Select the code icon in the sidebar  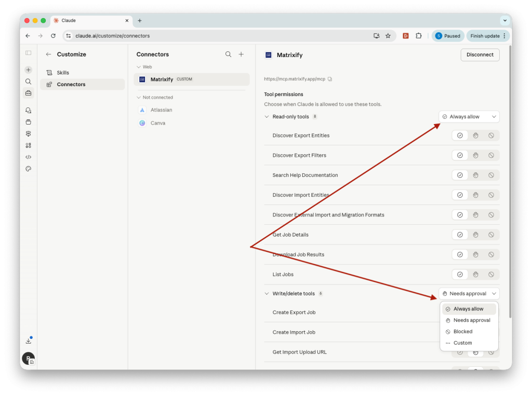(x=28, y=157)
